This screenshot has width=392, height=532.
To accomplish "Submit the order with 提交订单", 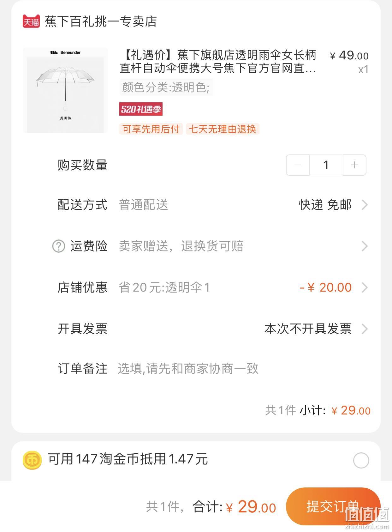I will (x=333, y=506).
